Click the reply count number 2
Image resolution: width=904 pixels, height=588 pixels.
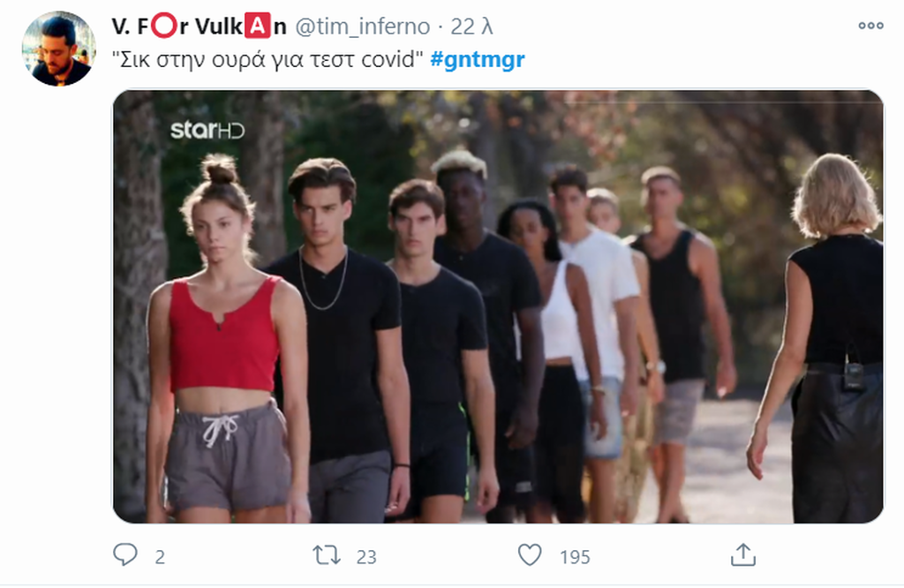pos(160,557)
